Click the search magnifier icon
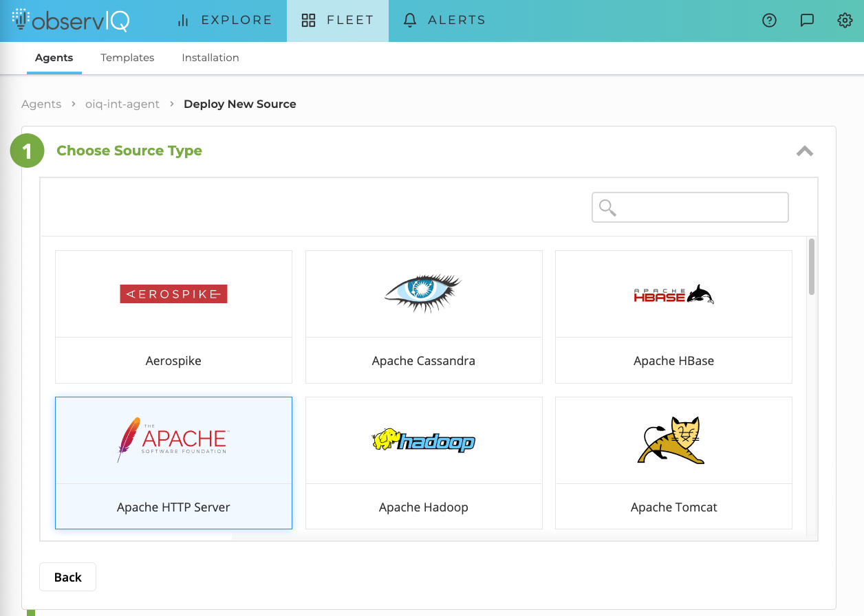The image size is (864, 616). [607, 208]
